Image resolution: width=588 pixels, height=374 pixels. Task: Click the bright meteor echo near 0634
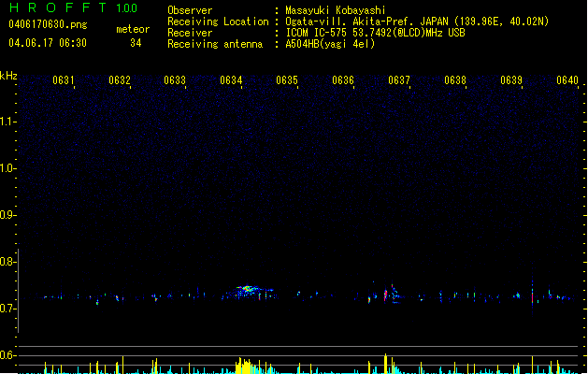click(x=247, y=289)
